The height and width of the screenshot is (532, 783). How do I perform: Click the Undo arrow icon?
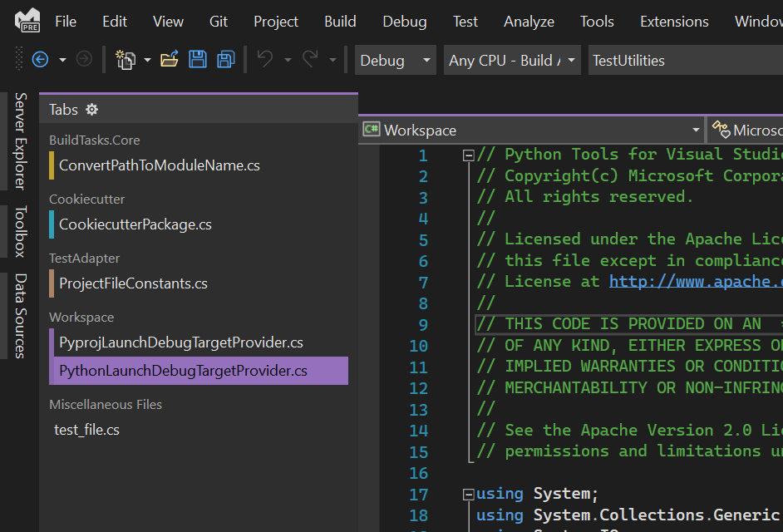265,60
